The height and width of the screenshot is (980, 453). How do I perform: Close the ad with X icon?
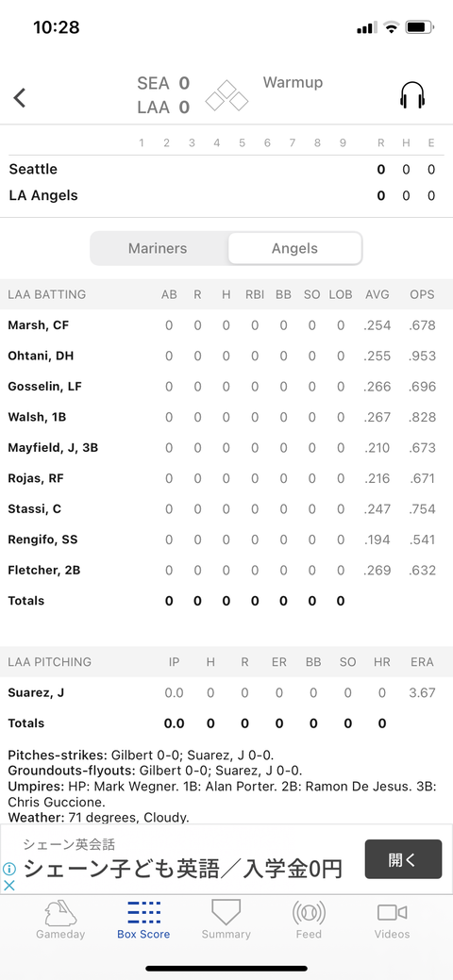tap(9, 885)
